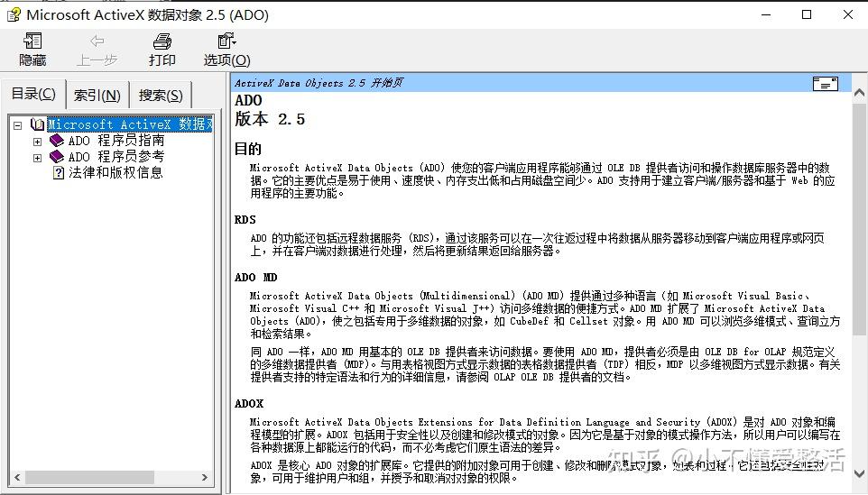Click the Back (上一步) toolbar button
Viewport: 868px width, 495px height.
coord(97,50)
